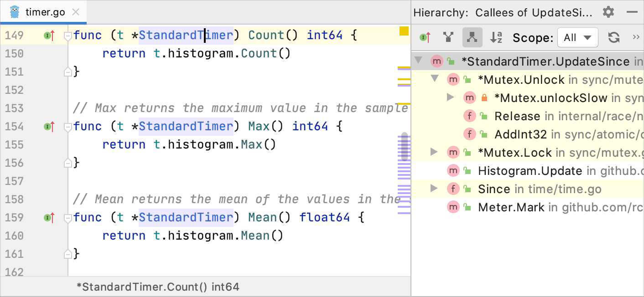Expand the Since in time/time.go node
Viewport: 644px width, 297px height.
pyautogui.click(x=434, y=189)
